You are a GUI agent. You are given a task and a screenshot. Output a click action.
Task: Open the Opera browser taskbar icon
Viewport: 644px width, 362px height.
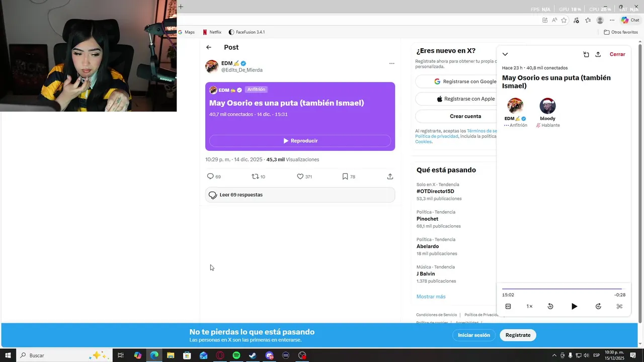(x=220, y=355)
